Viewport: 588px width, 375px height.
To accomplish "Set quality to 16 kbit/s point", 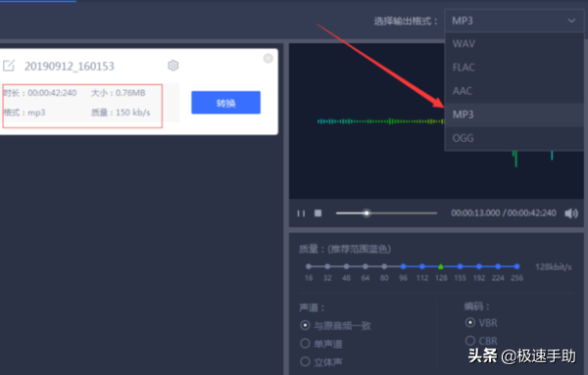I will point(309,266).
